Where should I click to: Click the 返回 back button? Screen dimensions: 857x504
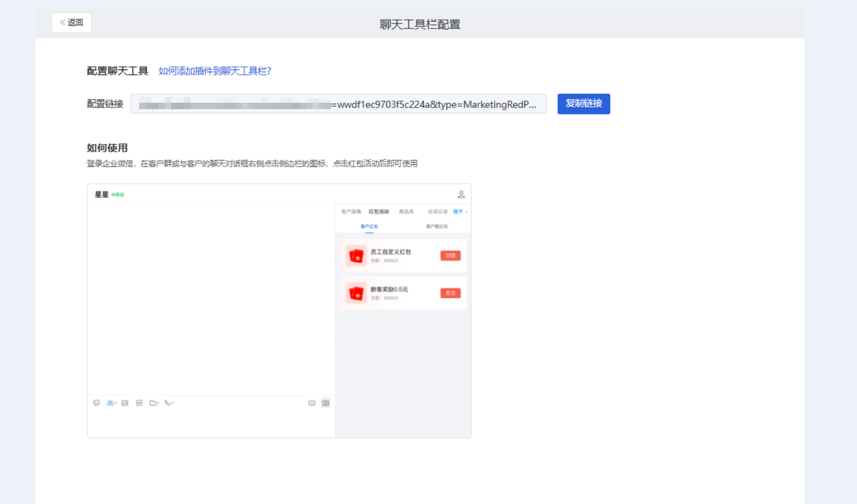pos(72,22)
